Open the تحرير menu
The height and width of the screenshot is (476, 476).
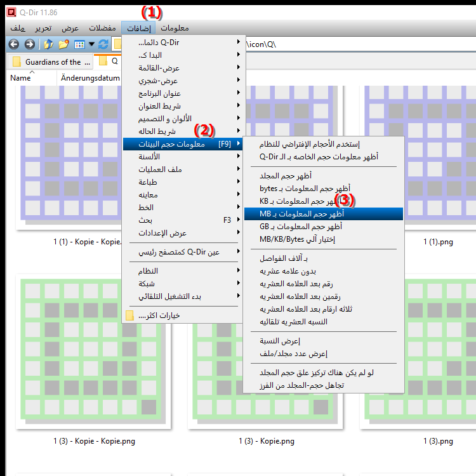43,28
